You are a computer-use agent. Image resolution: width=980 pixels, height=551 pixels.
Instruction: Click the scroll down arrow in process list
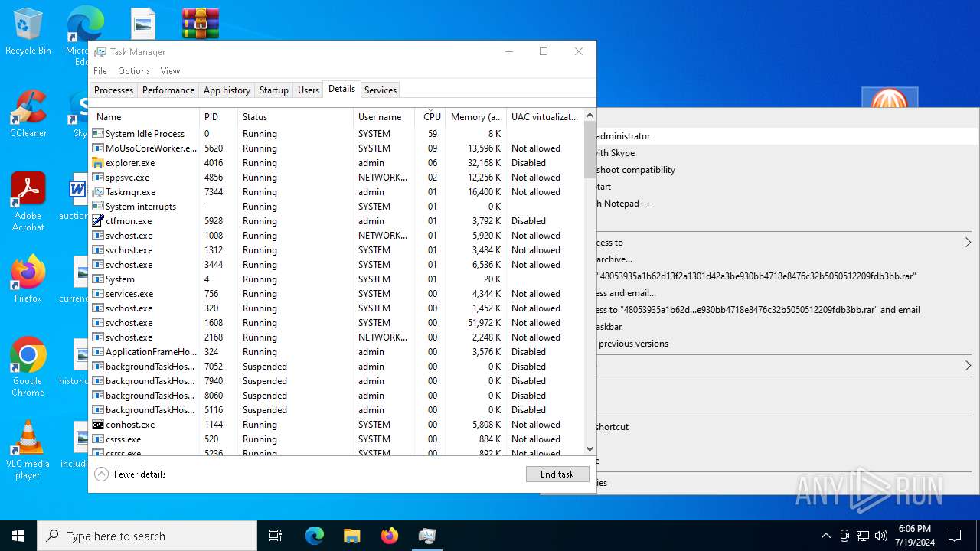coord(590,449)
